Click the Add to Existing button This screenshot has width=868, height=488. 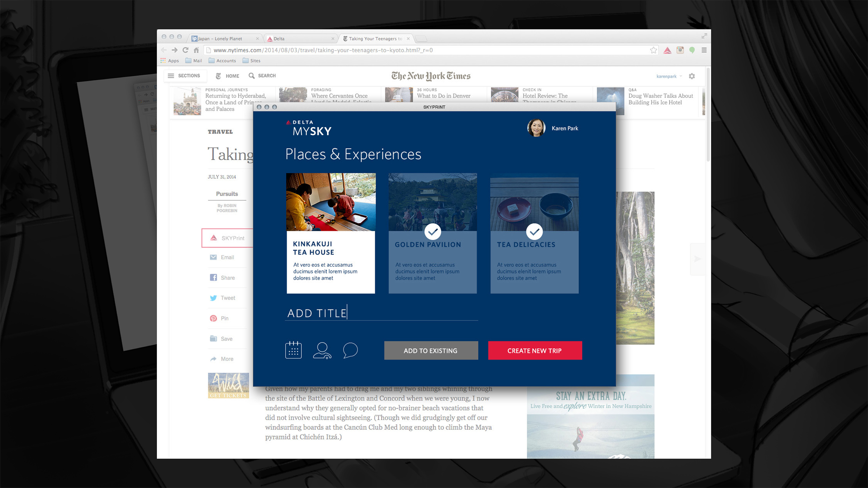point(431,351)
